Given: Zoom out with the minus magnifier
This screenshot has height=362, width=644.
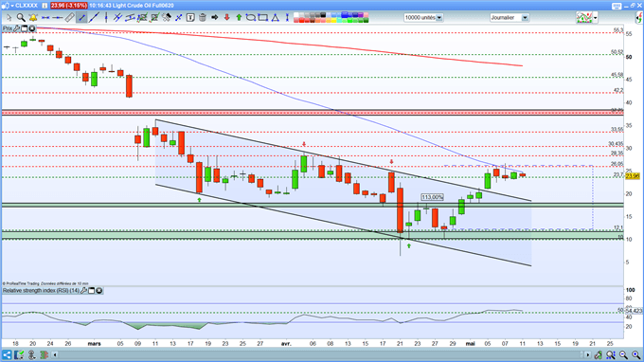Looking at the screenshot, I should (x=623, y=354).
